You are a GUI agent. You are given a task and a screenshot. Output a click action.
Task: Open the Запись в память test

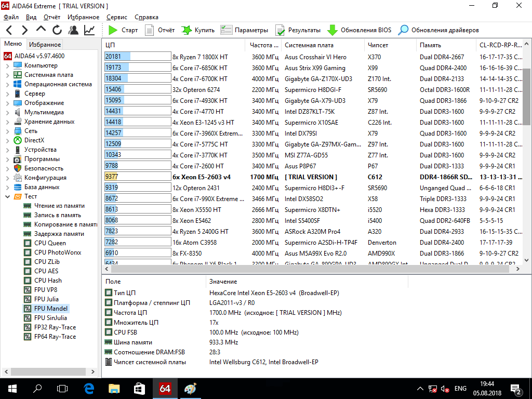pyautogui.click(x=57, y=215)
